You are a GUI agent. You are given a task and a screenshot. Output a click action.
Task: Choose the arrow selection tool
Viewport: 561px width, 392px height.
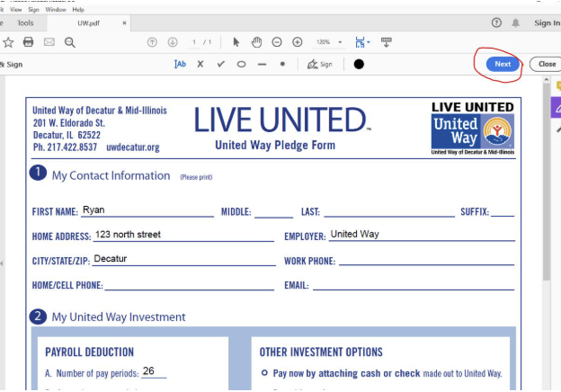point(236,42)
